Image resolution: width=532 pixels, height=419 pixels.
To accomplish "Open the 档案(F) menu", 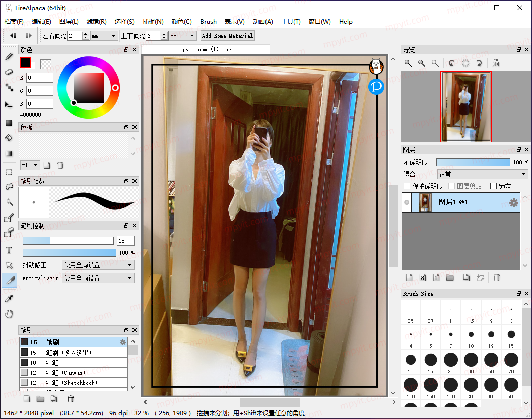I will pyautogui.click(x=14, y=21).
